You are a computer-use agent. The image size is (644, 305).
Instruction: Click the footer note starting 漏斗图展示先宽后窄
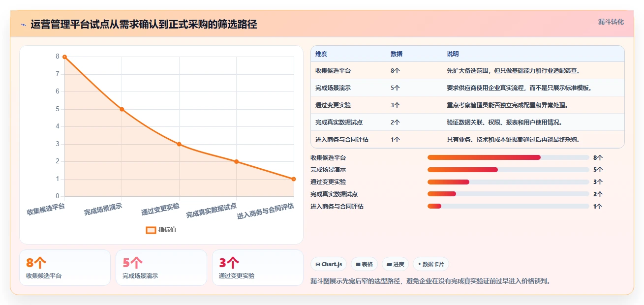pyautogui.click(x=430, y=281)
